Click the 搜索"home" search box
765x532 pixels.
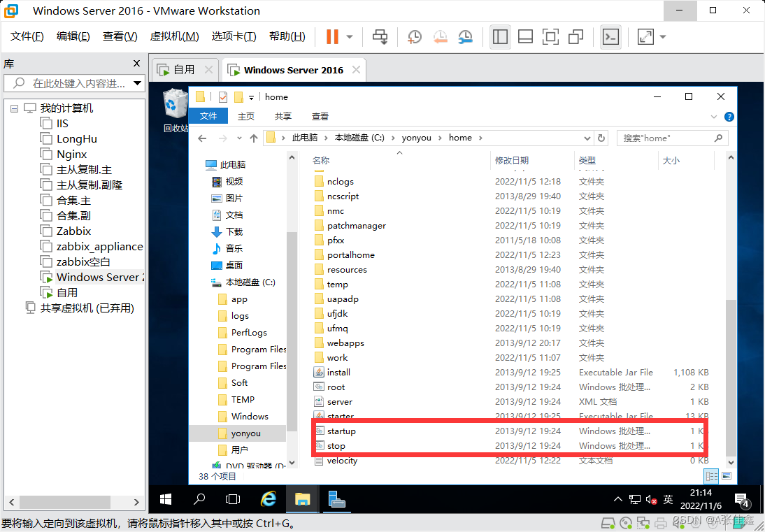click(672, 138)
